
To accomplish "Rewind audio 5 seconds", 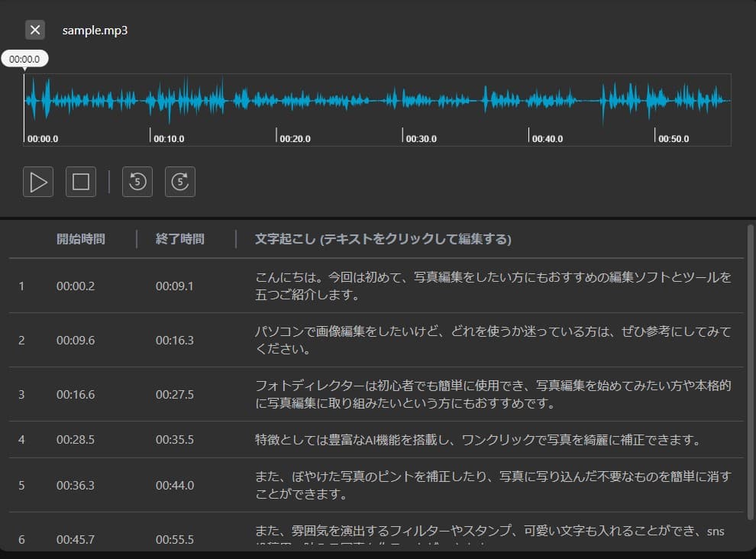I will (x=137, y=182).
